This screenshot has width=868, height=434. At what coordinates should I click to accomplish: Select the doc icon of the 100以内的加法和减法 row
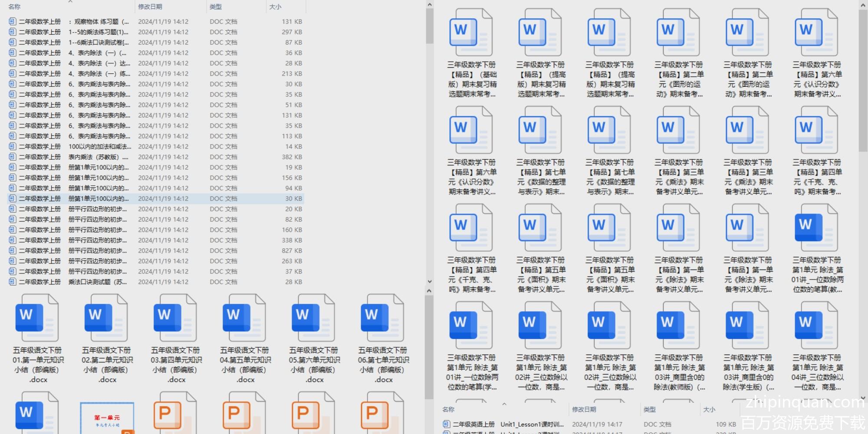(x=12, y=146)
